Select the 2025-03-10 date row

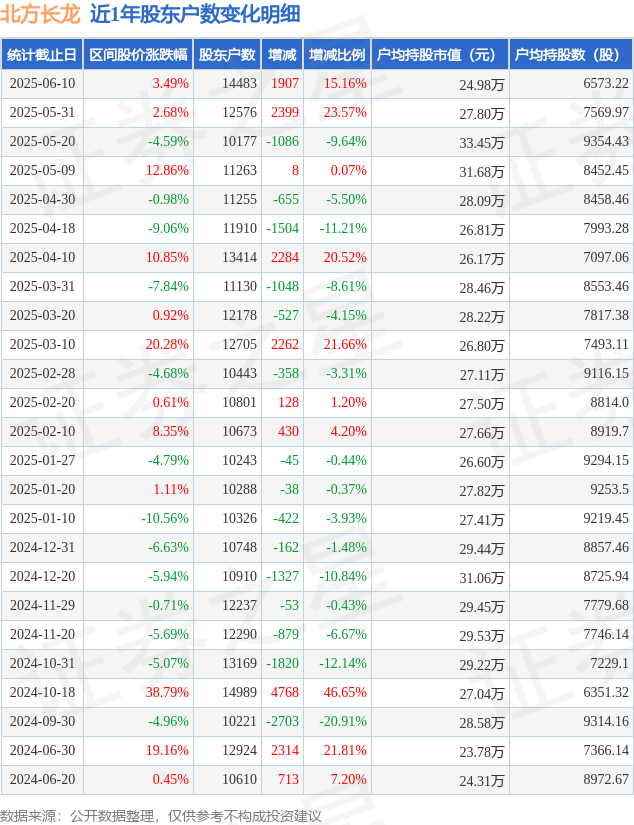[317, 345]
